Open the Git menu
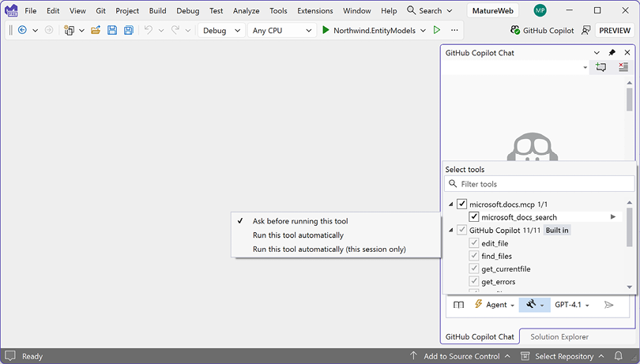The image size is (640, 364). pos(101,10)
